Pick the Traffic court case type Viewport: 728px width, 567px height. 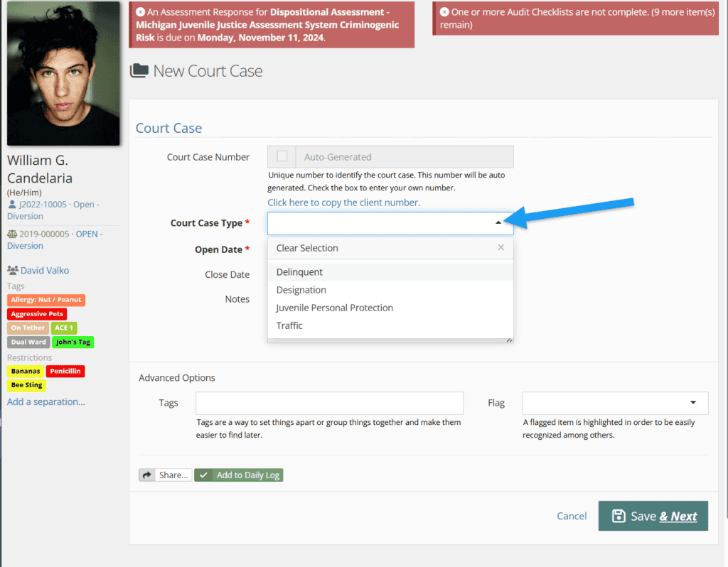(x=289, y=325)
